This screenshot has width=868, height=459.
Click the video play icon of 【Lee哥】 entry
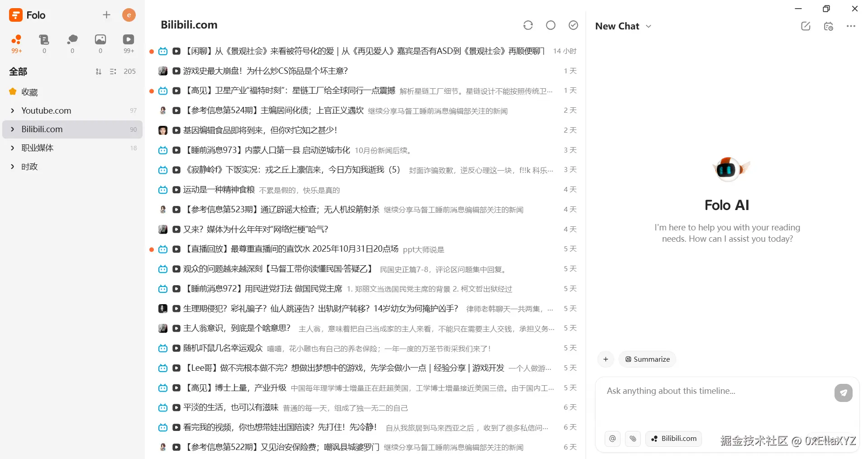tap(176, 368)
